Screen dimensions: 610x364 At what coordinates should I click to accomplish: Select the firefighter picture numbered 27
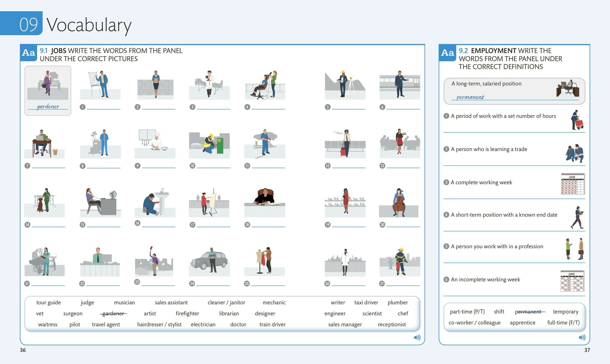tap(400, 262)
